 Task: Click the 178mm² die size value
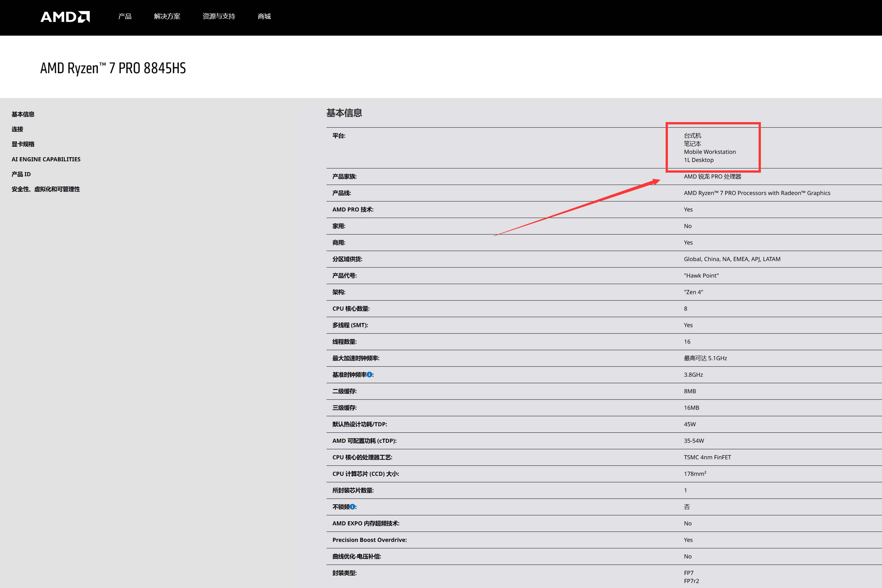click(x=695, y=473)
